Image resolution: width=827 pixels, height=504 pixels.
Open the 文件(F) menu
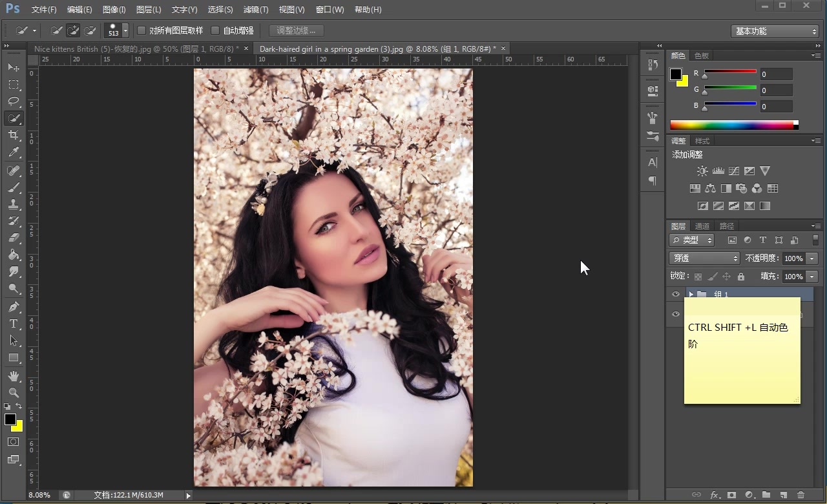coord(44,10)
